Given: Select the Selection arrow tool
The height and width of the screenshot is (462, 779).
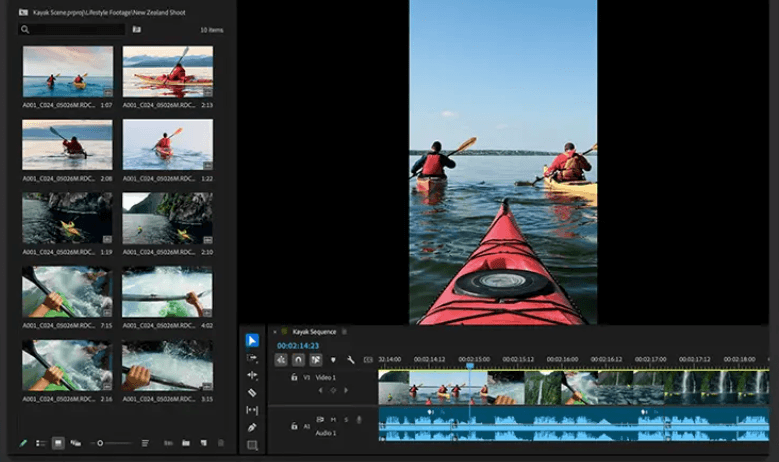Looking at the screenshot, I should [252, 340].
